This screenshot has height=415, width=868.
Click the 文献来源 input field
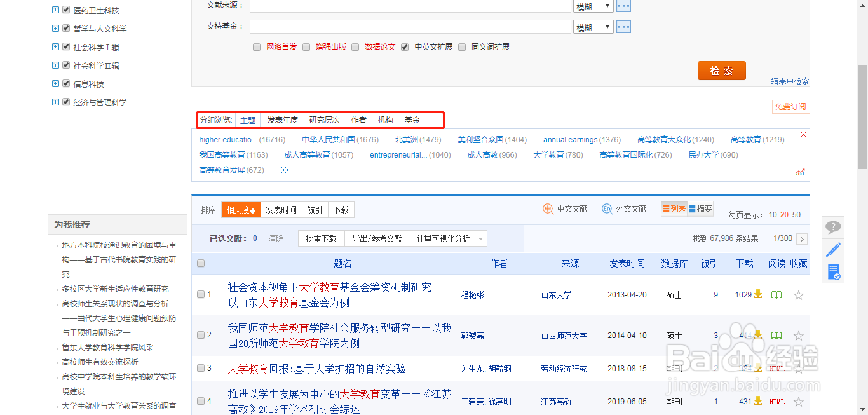click(x=410, y=6)
